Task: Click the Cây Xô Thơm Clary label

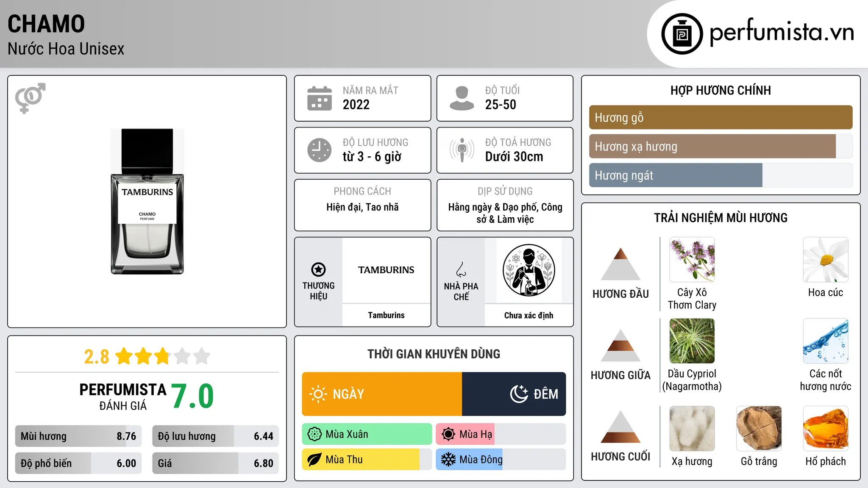Action: click(692, 299)
